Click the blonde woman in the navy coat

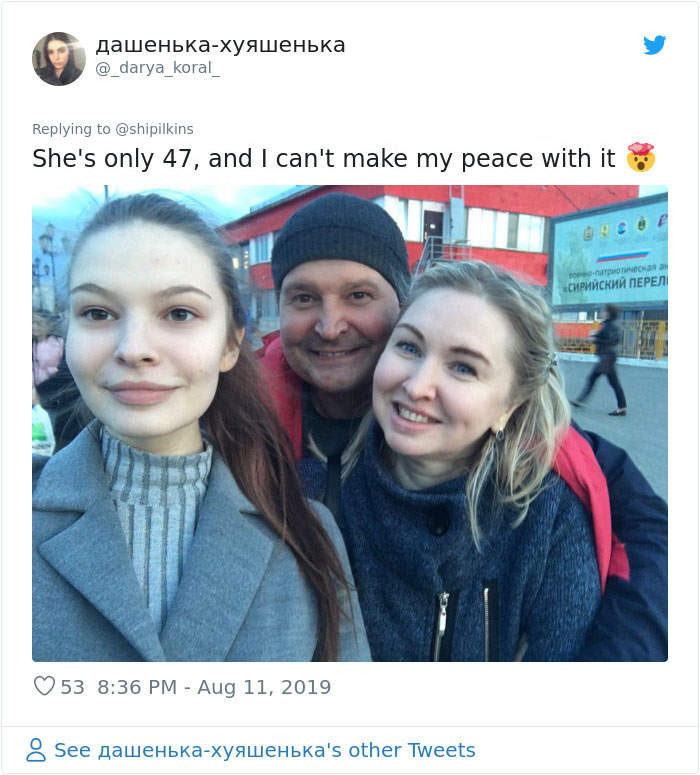click(475, 460)
